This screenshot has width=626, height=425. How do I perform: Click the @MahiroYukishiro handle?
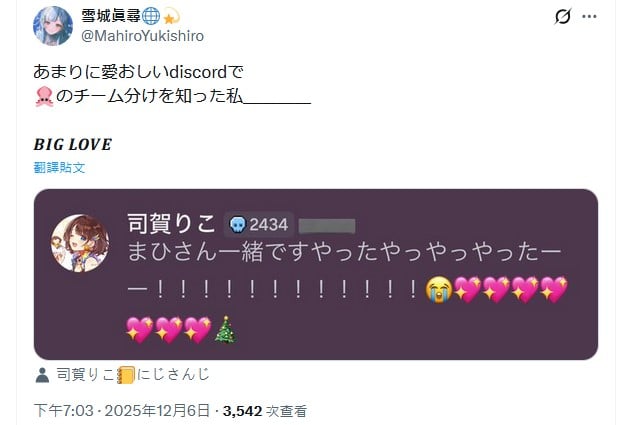(x=143, y=36)
